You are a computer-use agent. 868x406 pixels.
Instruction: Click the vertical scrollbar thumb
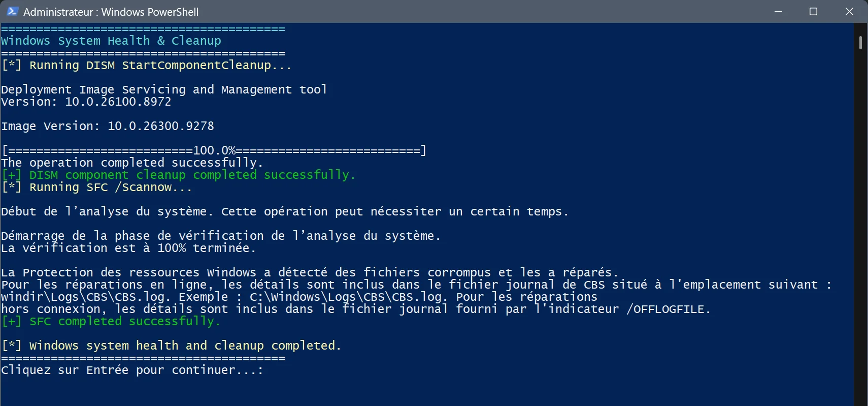(860, 43)
